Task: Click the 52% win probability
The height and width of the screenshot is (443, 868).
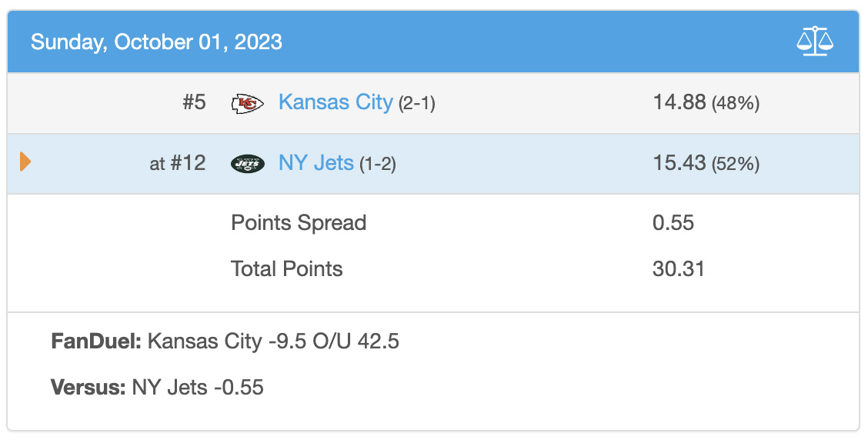Action: (736, 165)
